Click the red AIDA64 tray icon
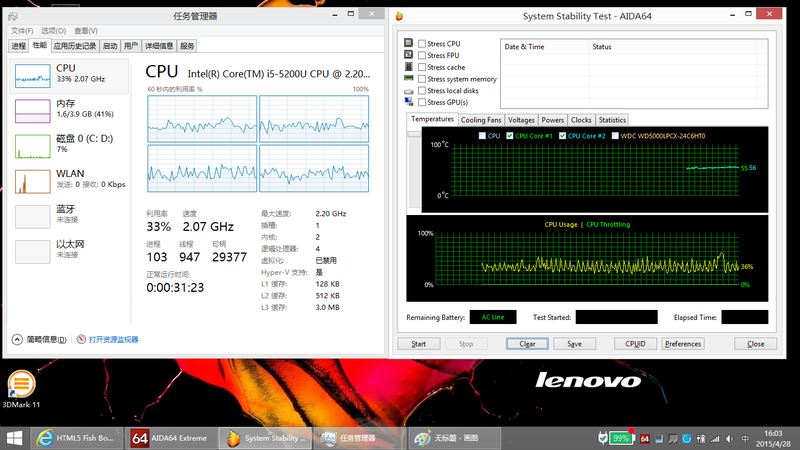Image resolution: width=800 pixels, height=450 pixels. pyautogui.click(x=644, y=439)
